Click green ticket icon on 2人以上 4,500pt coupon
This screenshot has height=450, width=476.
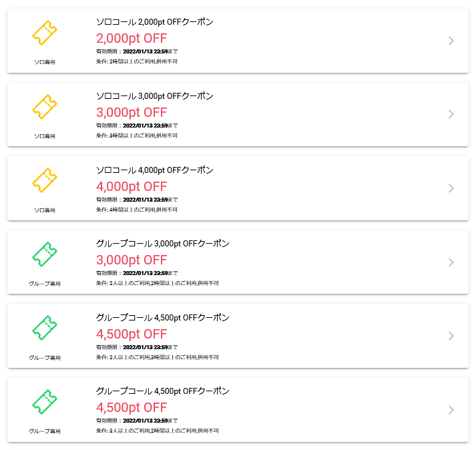point(45,328)
